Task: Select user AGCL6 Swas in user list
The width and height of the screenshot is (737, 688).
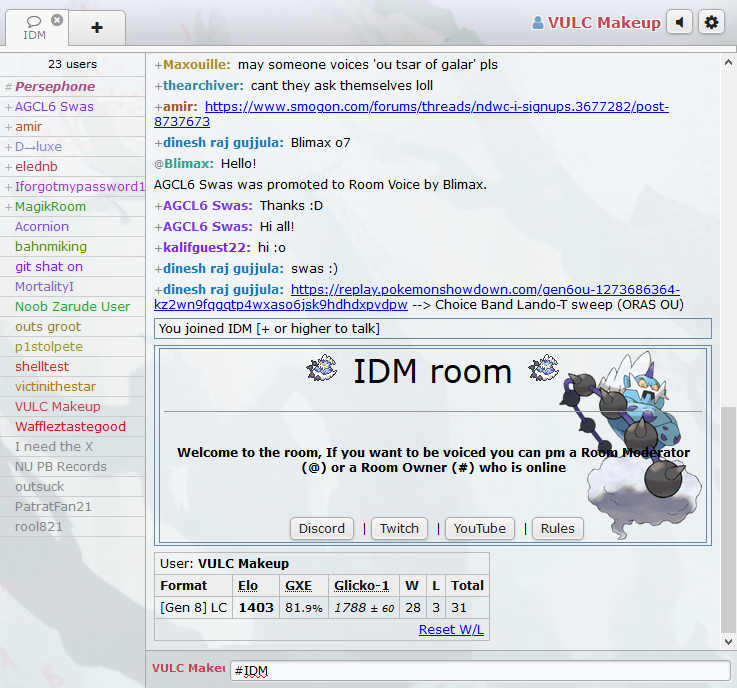Action: [72, 107]
